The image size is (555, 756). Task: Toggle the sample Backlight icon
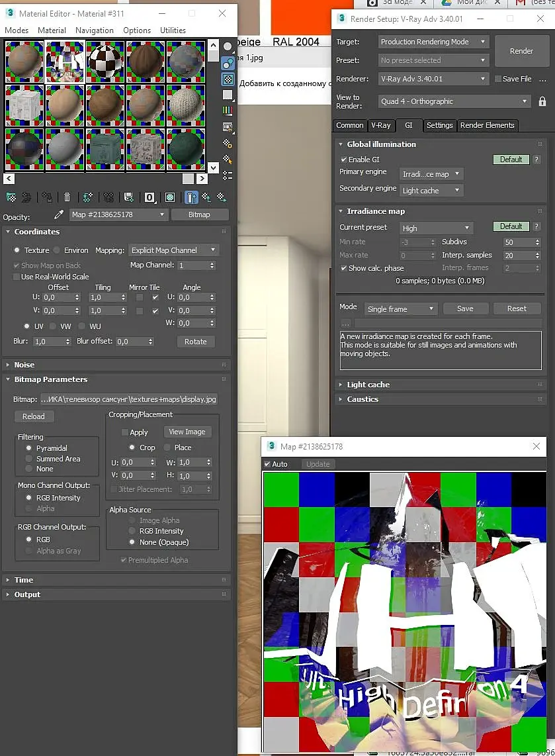[228, 63]
